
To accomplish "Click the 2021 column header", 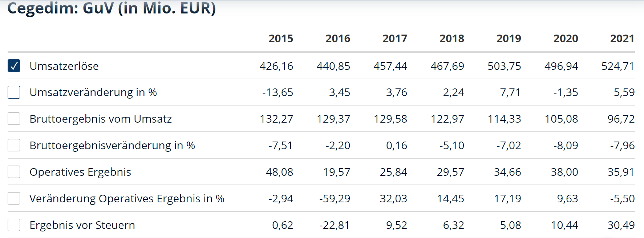I will (622, 39).
